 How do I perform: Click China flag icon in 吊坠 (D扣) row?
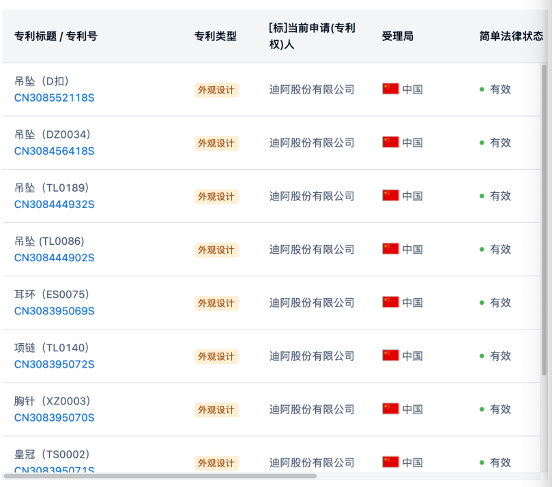(x=390, y=89)
